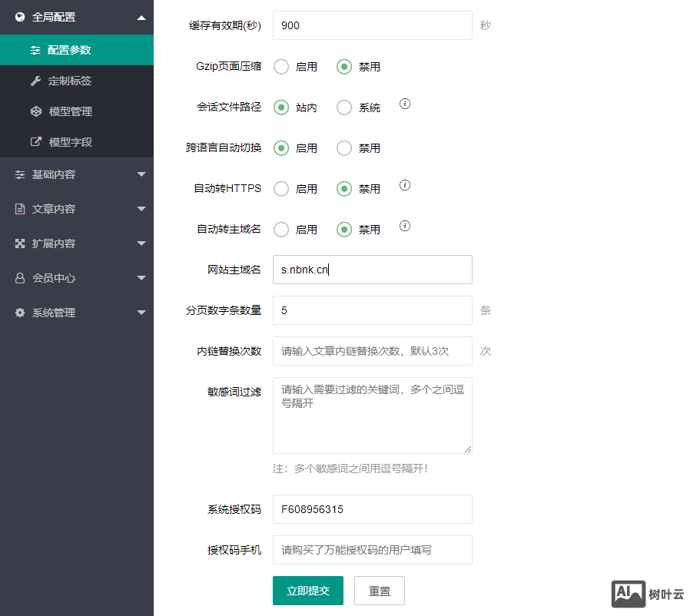The image size is (690, 616).
Task: Open the 配置参数 menu item
Action: coord(69,50)
